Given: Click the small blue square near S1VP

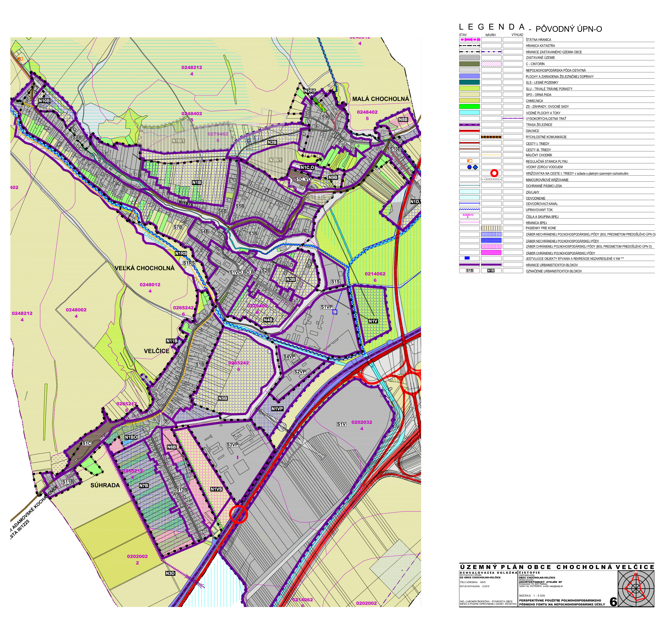Looking at the screenshot, I should point(335,312).
